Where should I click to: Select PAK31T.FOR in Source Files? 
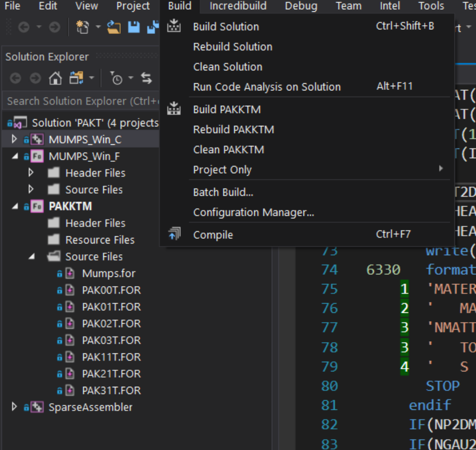pyautogui.click(x=111, y=390)
